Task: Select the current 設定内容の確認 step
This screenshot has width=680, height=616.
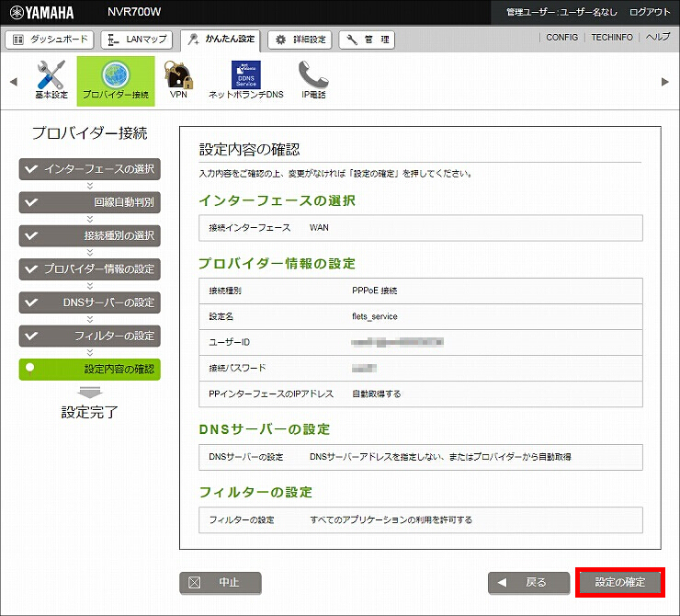Action: point(90,370)
